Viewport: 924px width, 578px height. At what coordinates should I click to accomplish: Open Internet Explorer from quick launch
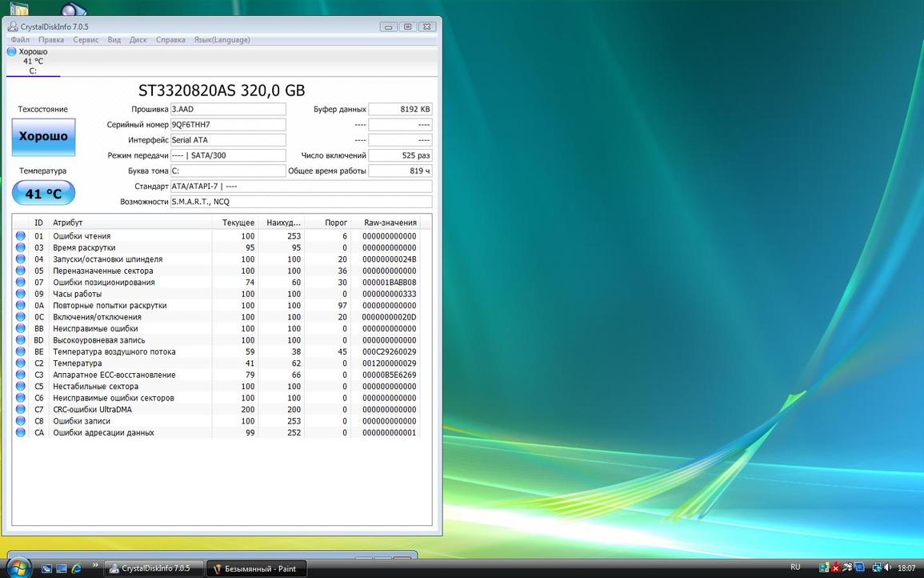coord(77,568)
